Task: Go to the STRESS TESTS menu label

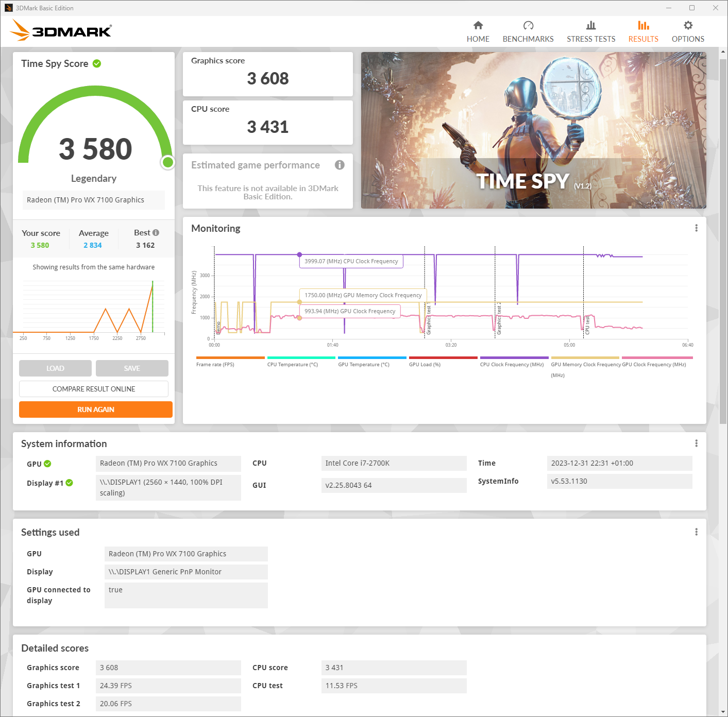Action: 591,39
